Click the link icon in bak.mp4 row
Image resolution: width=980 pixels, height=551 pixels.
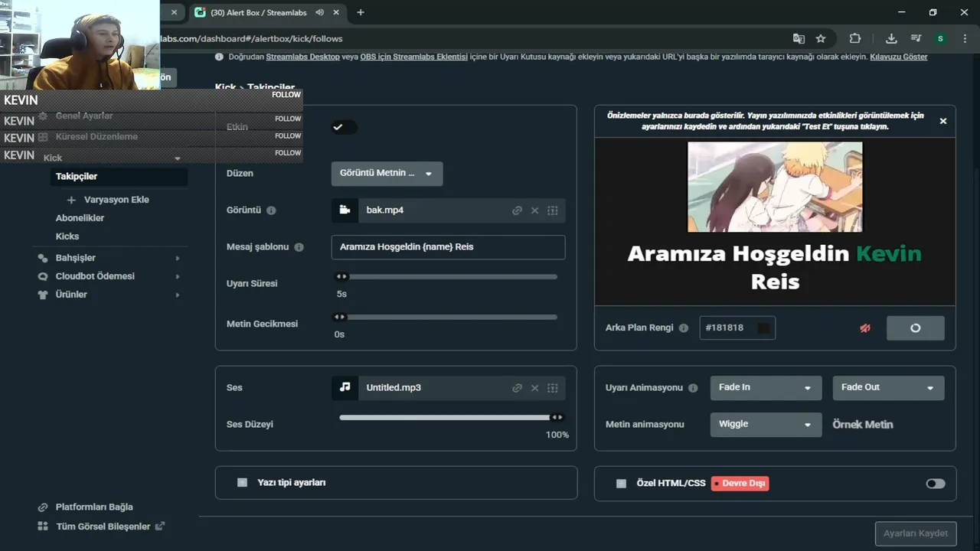(517, 210)
